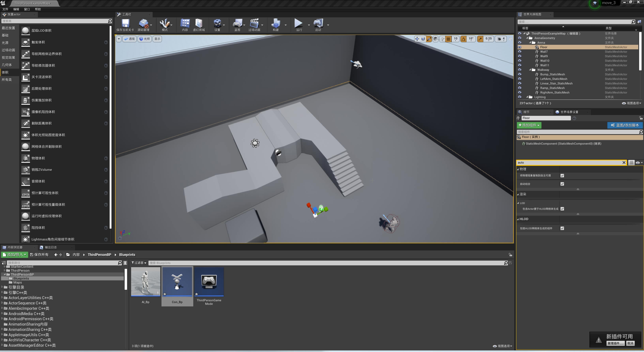Uncheck the 自动结合 checkbox
The image size is (644, 352).
[562, 184]
